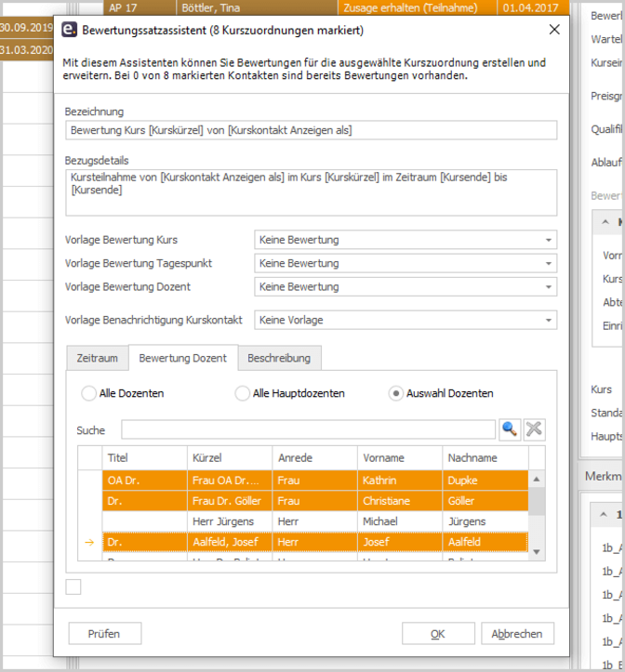Click the Kürzel cell Frau Dr. Göller
Screen dimensions: 625x672
tap(230, 501)
